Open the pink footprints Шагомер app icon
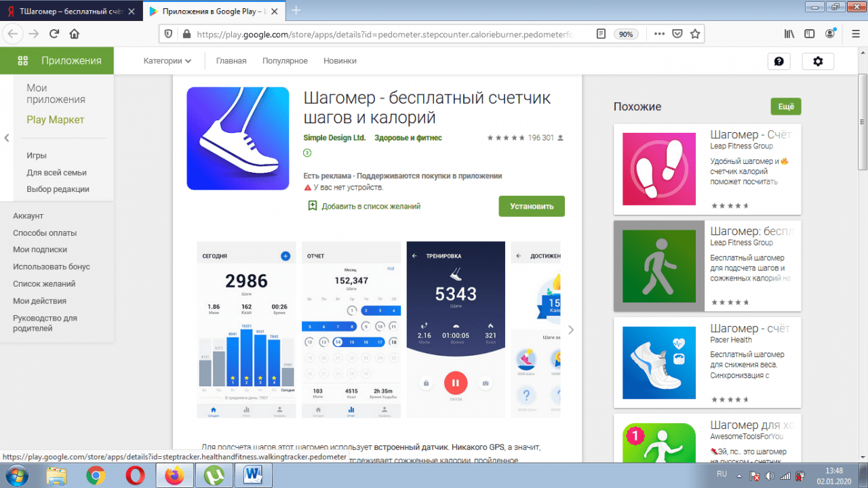Image resolution: width=868 pixels, height=488 pixels. [x=659, y=169]
